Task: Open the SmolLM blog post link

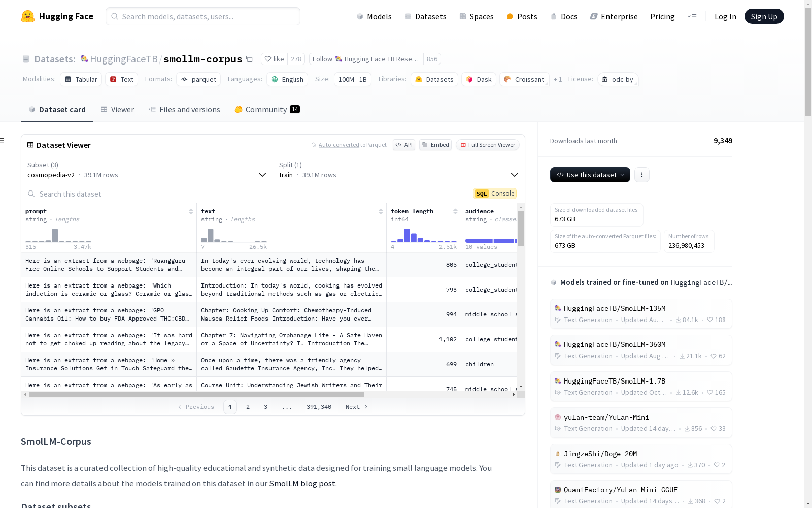Action: coord(302,484)
